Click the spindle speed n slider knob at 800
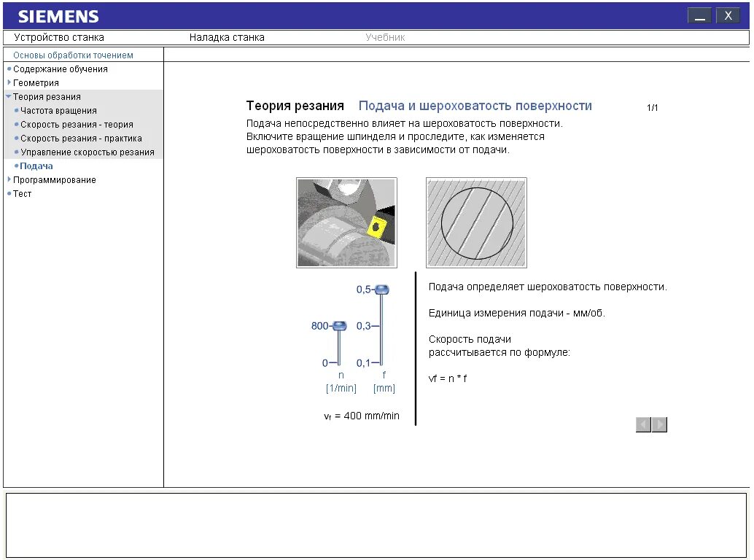Viewport: 754px width, 560px height. pyautogui.click(x=340, y=326)
